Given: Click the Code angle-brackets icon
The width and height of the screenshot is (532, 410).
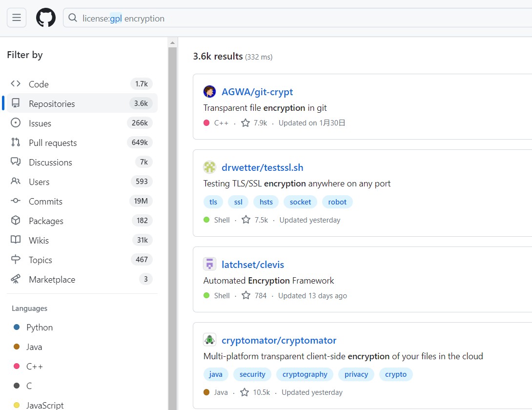Looking at the screenshot, I should click(16, 83).
